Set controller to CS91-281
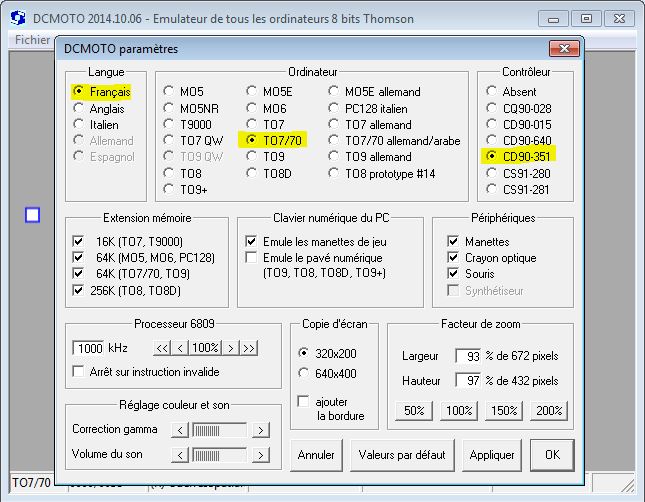 pos(518,190)
